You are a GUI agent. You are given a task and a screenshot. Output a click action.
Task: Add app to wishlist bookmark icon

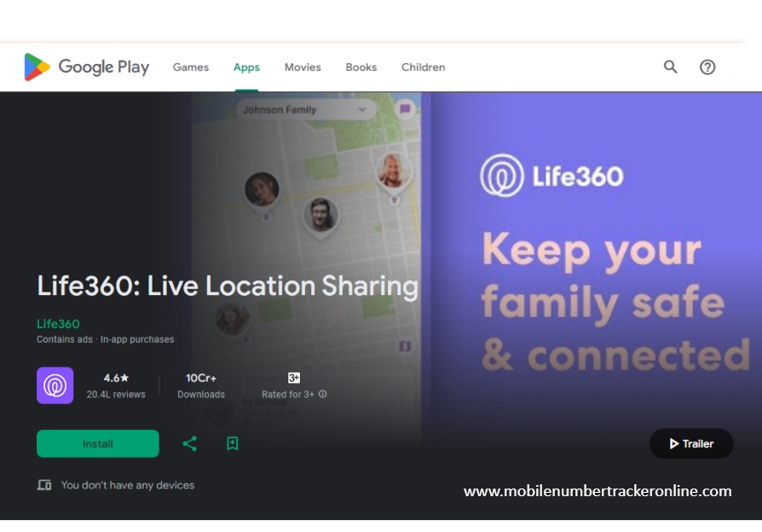[x=232, y=443]
